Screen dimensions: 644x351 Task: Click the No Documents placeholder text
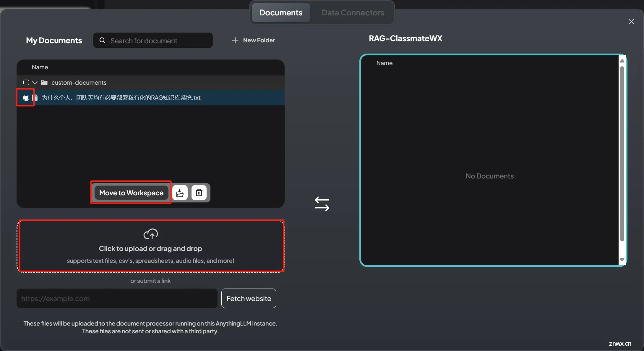coord(490,176)
